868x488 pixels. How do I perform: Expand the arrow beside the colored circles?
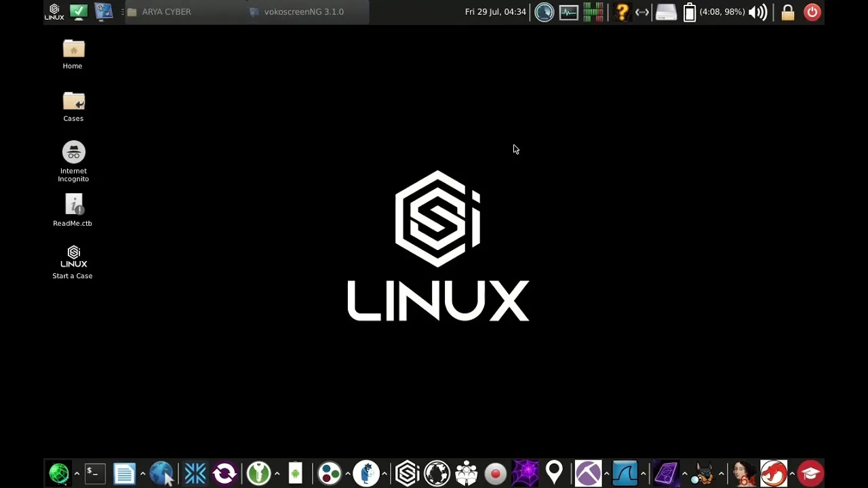click(x=347, y=473)
